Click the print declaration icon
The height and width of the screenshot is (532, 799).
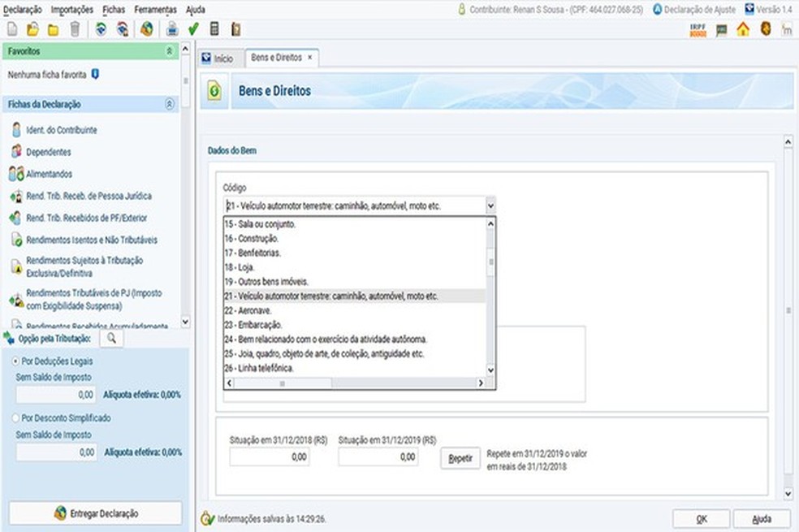pyautogui.click(x=172, y=29)
